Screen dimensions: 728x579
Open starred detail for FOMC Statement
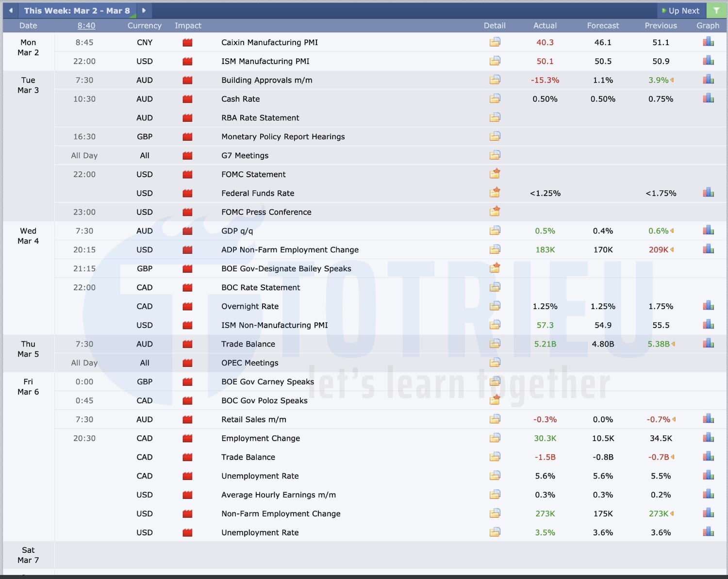pos(495,174)
